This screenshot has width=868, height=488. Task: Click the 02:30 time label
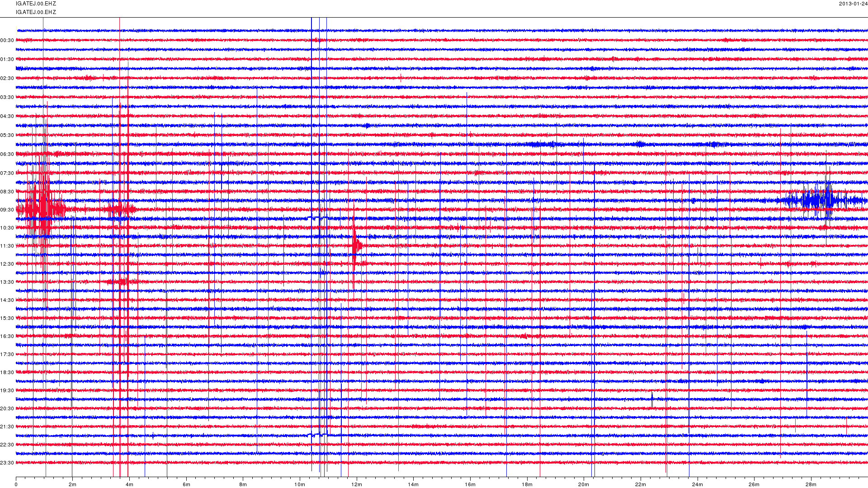7,79
